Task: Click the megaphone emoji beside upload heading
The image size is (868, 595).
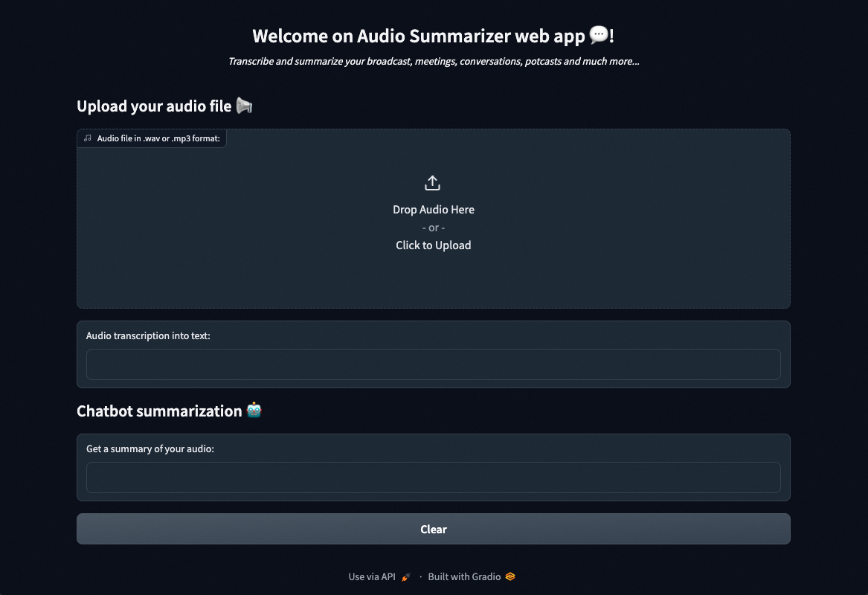Action: tap(244, 106)
